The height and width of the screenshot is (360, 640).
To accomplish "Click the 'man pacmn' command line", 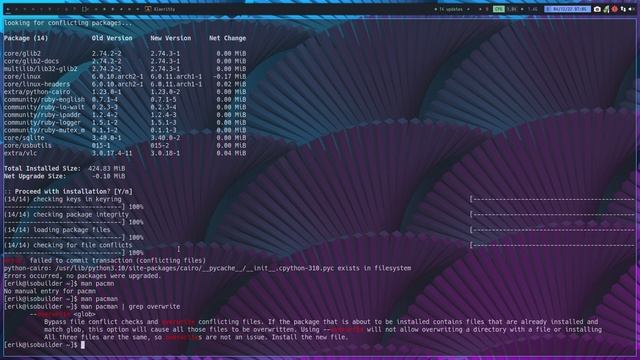I will (59, 283).
